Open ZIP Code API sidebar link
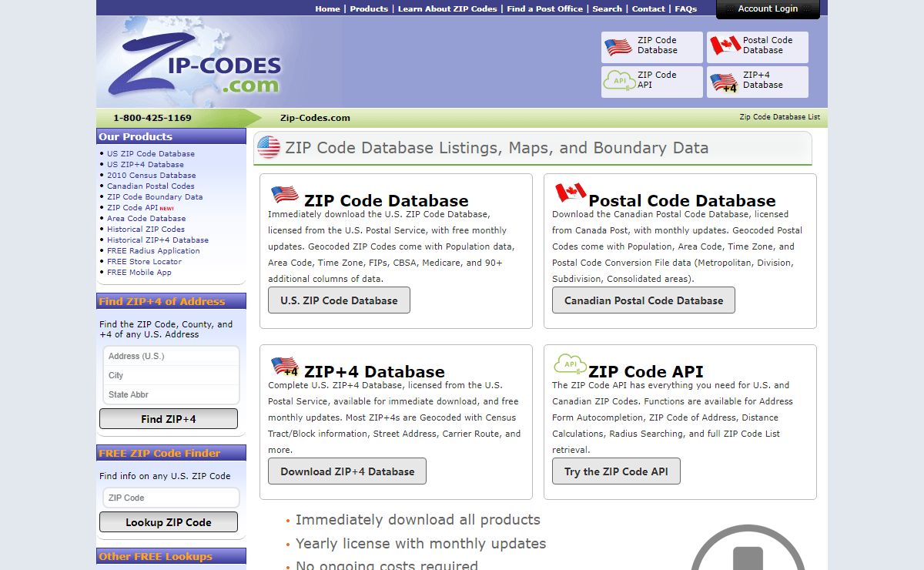924x570 pixels. [132, 207]
